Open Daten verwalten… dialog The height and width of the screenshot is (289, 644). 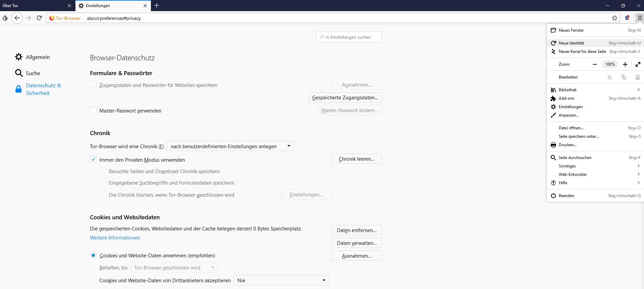[357, 243]
